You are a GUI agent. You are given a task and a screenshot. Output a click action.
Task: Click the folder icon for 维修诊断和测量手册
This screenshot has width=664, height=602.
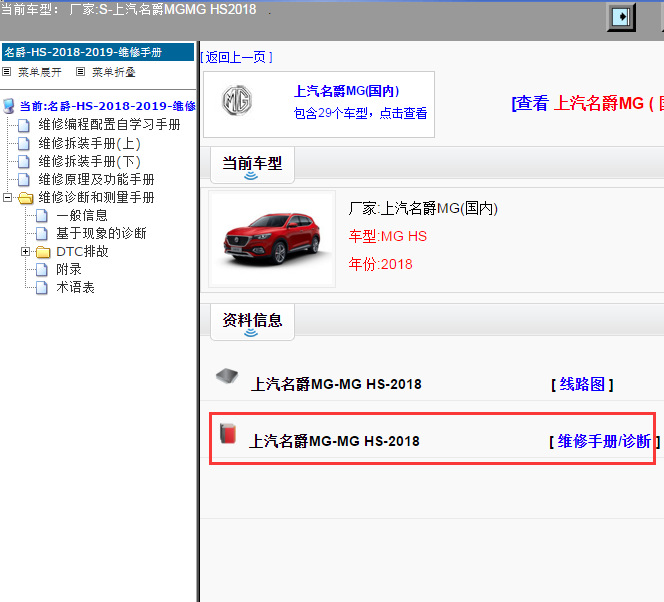26,198
